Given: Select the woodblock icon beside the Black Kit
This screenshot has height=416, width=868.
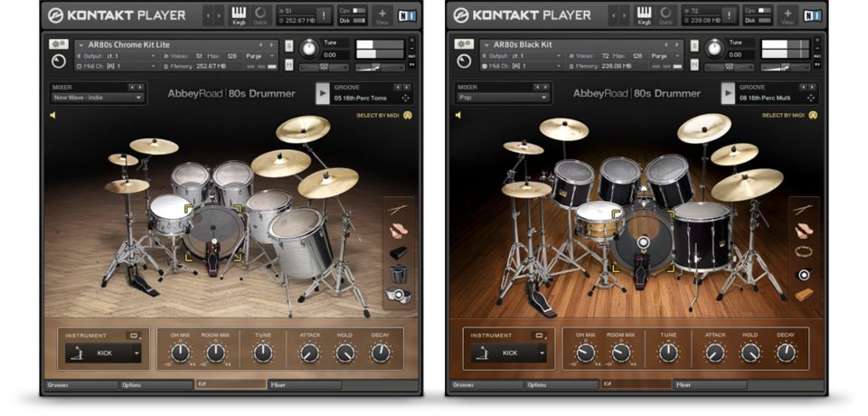Looking at the screenshot, I should 803,295.
